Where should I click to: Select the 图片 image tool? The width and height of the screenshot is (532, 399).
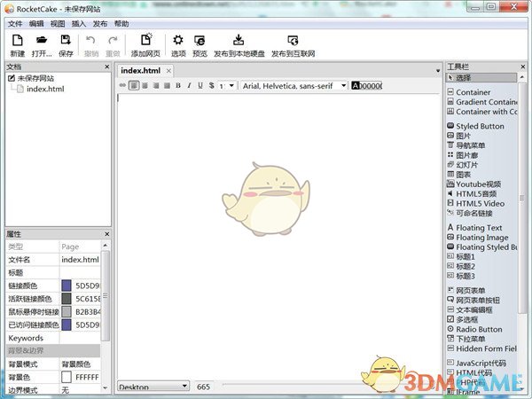pyautogui.click(x=458, y=136)
